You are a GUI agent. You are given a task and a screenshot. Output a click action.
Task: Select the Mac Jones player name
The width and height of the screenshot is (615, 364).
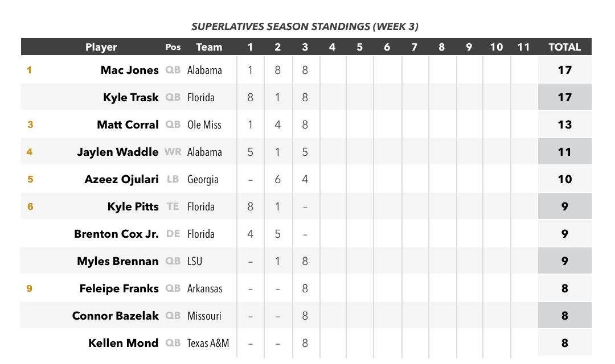point(129,70)
